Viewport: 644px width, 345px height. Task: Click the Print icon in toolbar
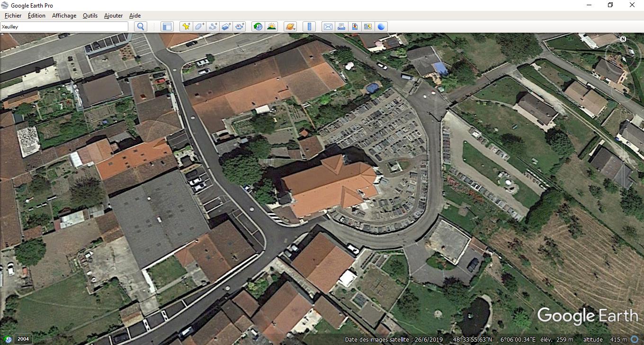coord(341,27)
